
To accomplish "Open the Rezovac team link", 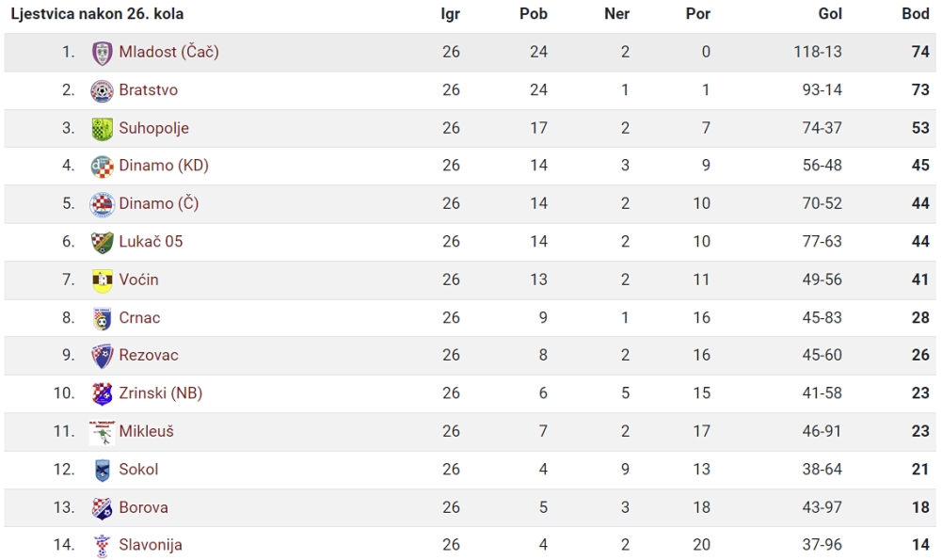I will [149, 355].
